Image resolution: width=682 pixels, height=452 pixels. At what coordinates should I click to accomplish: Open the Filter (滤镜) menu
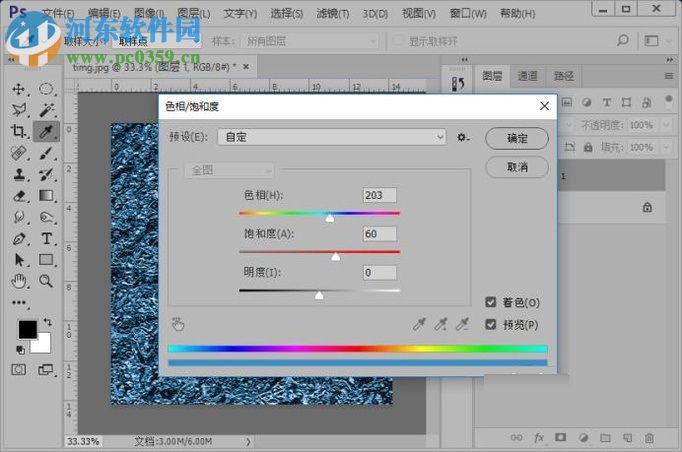coord(333,14)
